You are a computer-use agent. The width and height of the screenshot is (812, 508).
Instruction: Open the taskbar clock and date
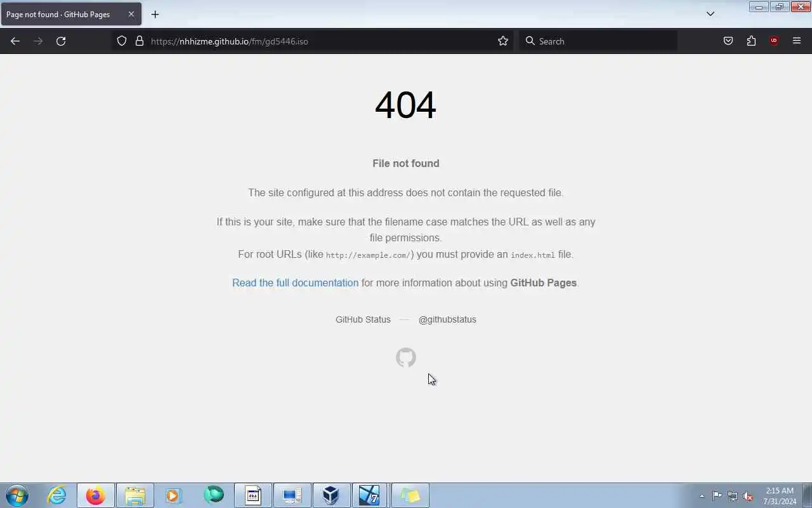[780, 496]
